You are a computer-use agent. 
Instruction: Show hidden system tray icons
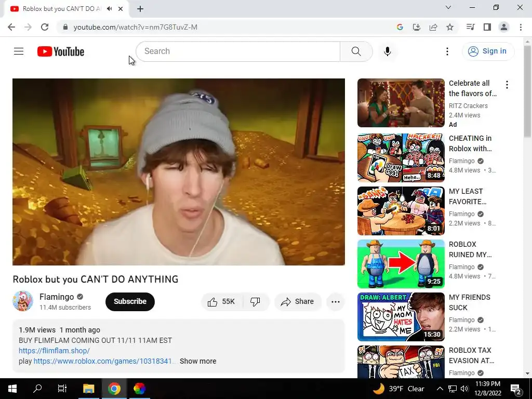point(440,389)
